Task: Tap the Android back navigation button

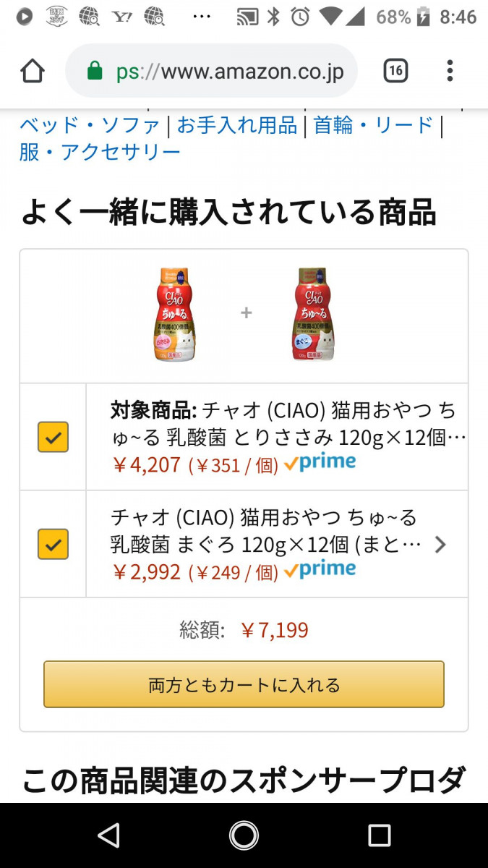Action: pyautogui.click(x=108, y=835)
